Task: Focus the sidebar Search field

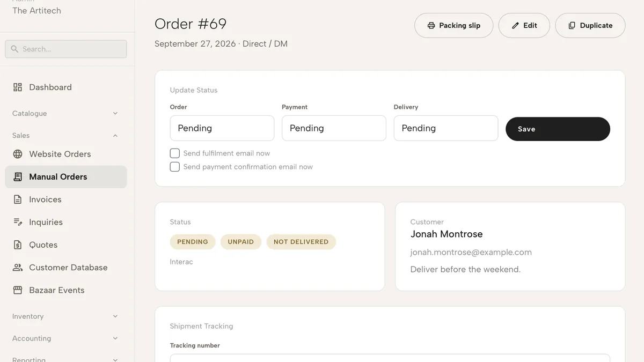Action: (x=66, y=49)
